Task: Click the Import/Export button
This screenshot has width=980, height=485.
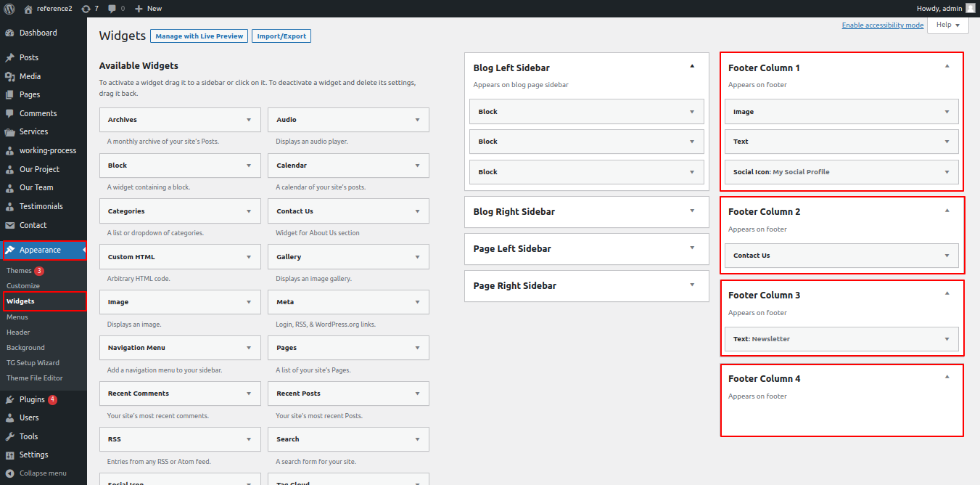Action: (x=281, y=36)
